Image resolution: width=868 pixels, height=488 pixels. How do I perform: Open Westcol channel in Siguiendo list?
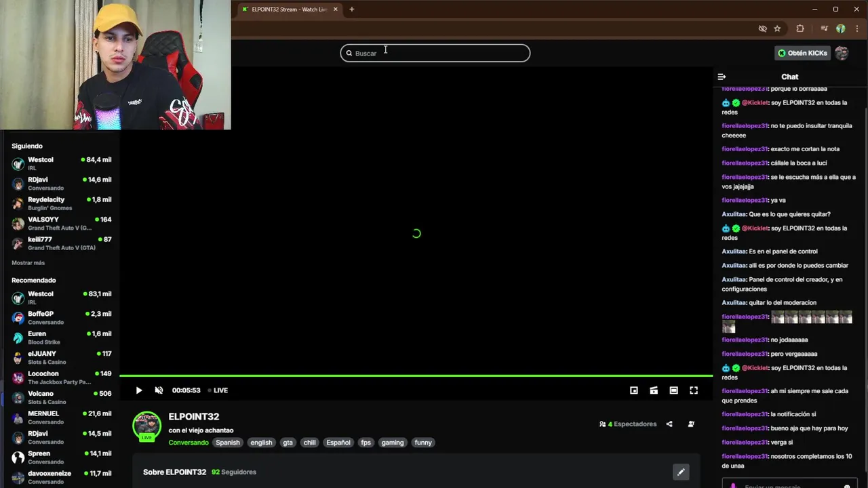point(61,163)
